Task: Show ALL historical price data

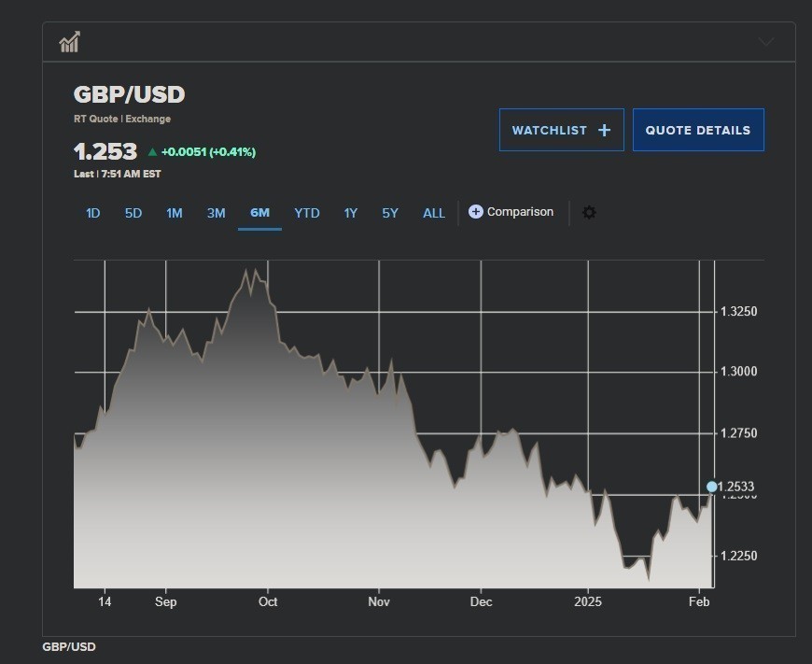Action: (x=434, y=213)
